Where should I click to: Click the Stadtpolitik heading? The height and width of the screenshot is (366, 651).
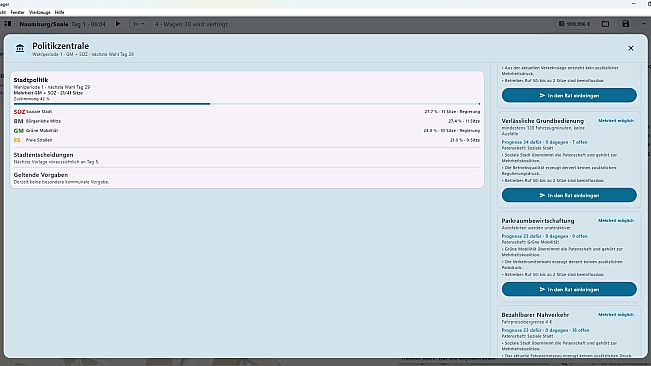pos(31,80)
